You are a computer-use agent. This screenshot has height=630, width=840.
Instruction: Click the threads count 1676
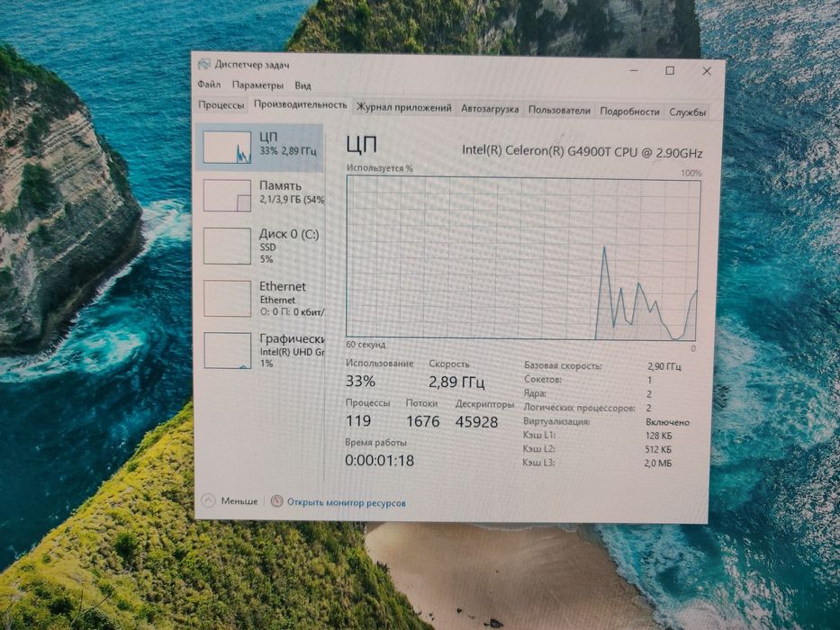422,421
